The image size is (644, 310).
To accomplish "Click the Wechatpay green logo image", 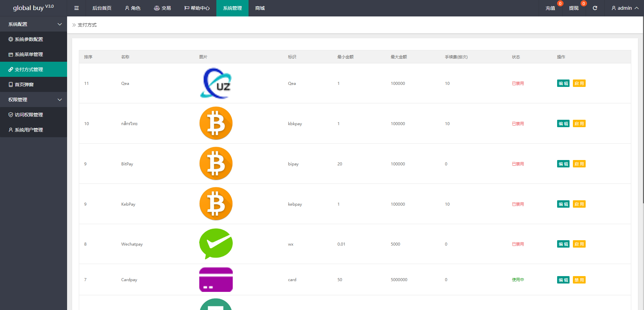I will 216,244.
